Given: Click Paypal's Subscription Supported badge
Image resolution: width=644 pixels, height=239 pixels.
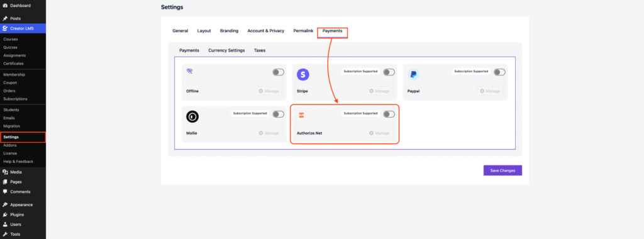Looking at the screenshot, I should 471,71.
